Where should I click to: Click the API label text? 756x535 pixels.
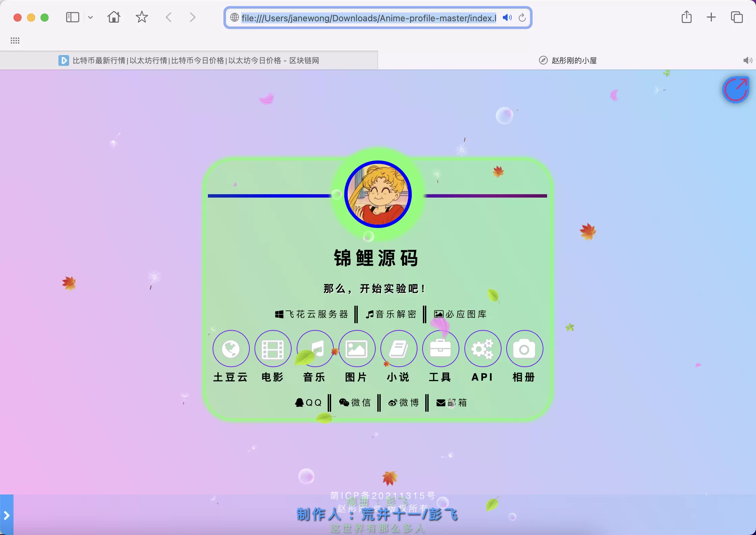pyautogui.click(x=482, y=377)
